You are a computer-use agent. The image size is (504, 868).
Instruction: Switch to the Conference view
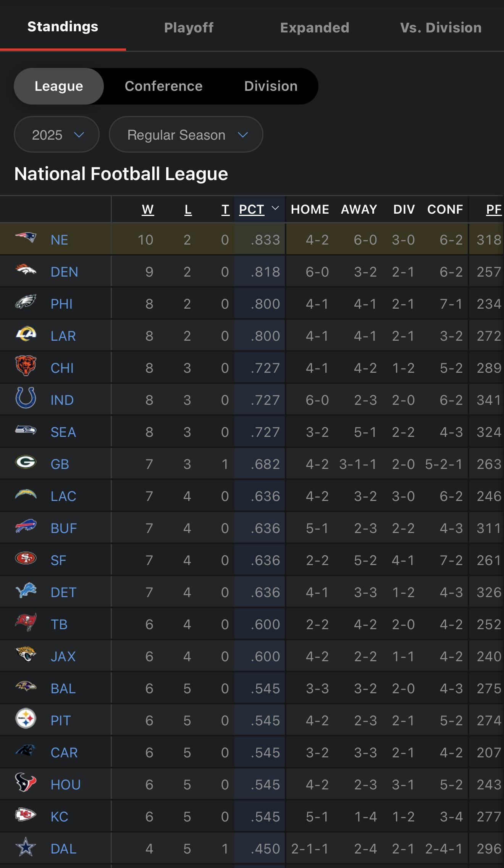click(x=163, y=86)
